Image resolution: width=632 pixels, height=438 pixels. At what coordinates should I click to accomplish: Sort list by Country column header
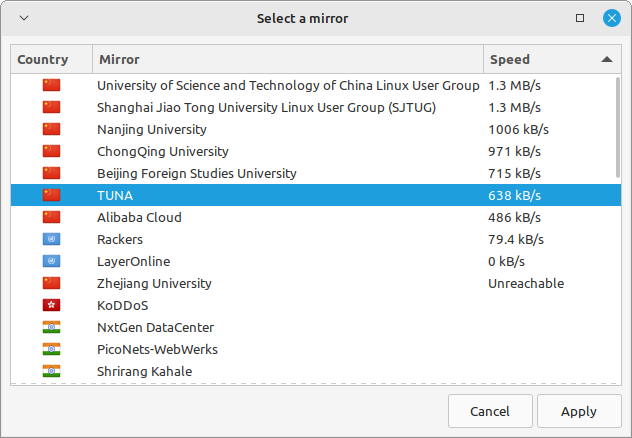pos(51,60)
